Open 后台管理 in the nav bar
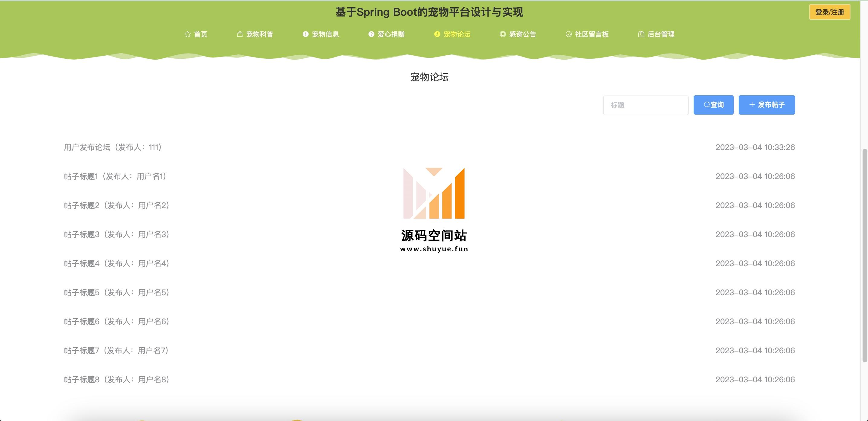 tap(656, 34)
